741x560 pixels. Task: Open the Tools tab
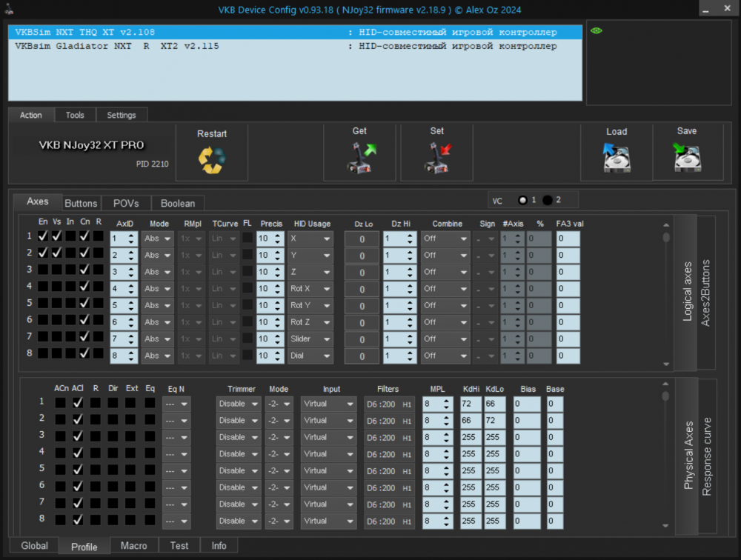click(x=75, y=115)
